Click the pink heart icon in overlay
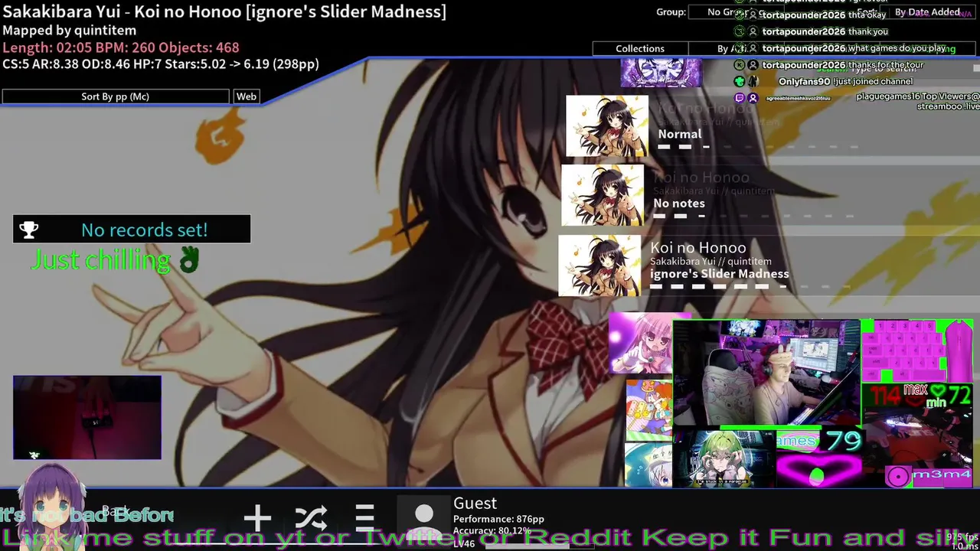This screenshot has width=980, height=551. coord(818,470)
